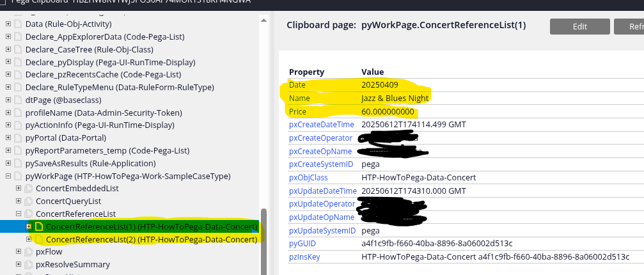Select ConcertReferenceList(2) in the tree
The width and height of the screenshot is (644, 275).
(152, 239)
